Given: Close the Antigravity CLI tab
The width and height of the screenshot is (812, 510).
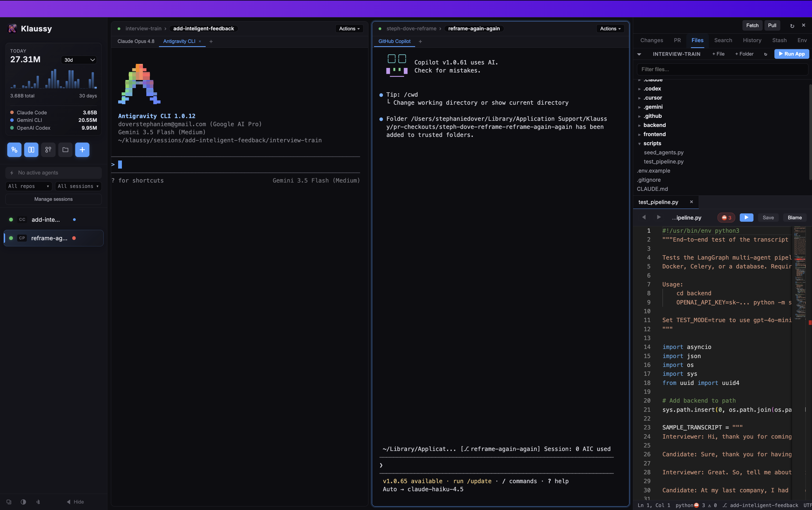Looking at the screenshot, I should 200,41.
